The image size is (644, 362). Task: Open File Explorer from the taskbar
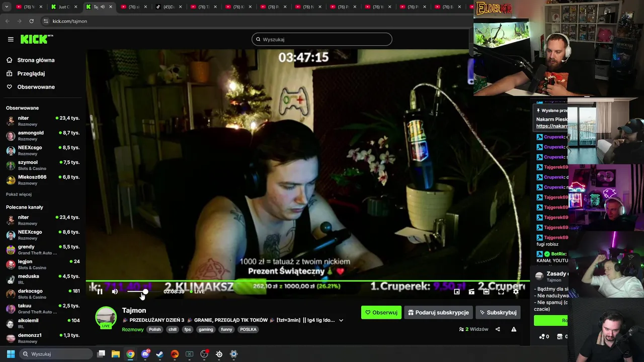point(116,354)
